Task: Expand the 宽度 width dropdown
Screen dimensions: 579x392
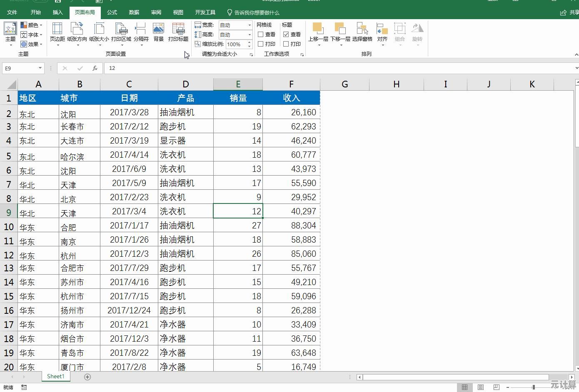Action: tap(250, 25)
